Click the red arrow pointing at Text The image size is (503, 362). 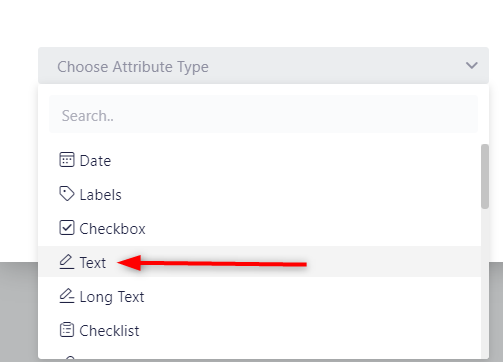click(212, 263)
